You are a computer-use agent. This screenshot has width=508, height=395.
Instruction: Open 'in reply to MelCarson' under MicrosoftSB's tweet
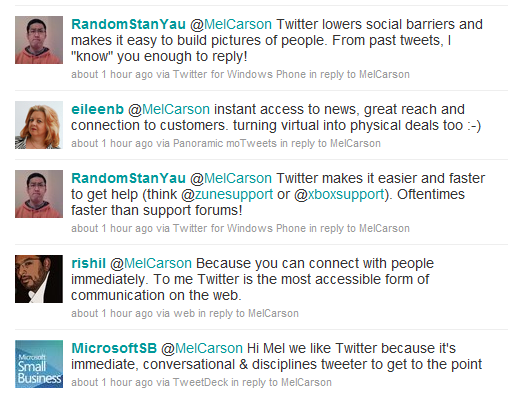point(281,382)
